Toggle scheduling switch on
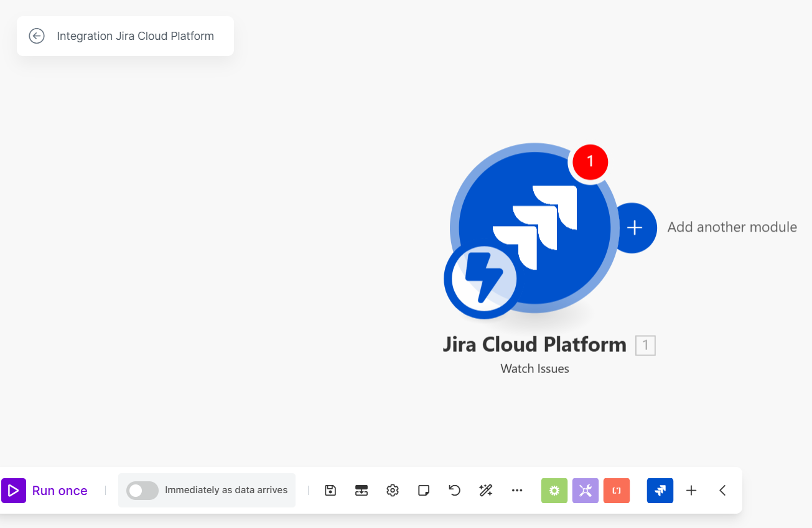The width and height of the screenshot is (812, 528). 142,491
